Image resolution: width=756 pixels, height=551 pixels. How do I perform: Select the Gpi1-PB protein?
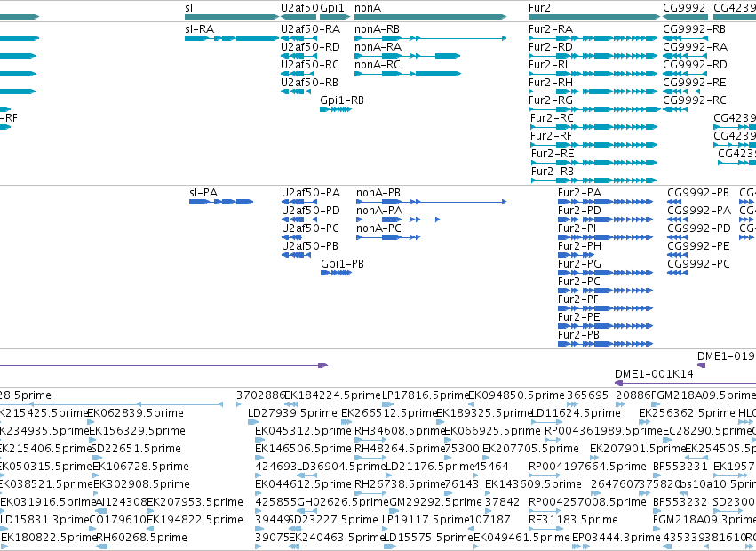[x=342, y=264]
